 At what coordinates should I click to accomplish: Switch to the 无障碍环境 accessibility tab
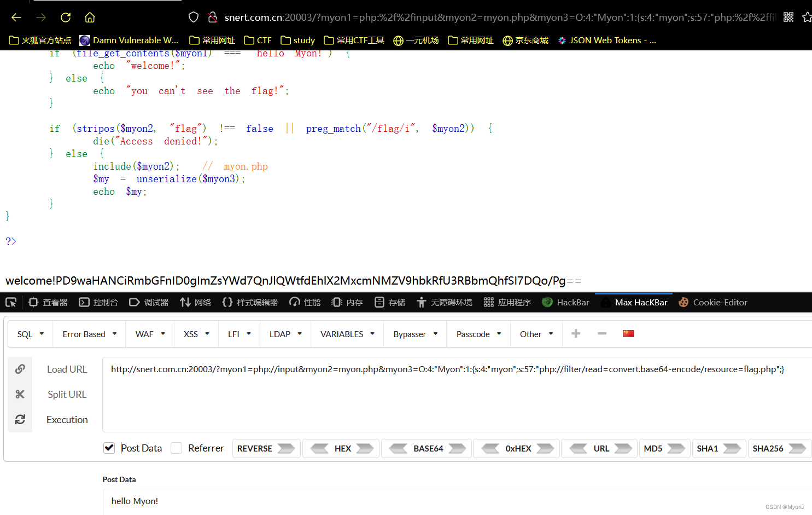(x=444, y=302)
